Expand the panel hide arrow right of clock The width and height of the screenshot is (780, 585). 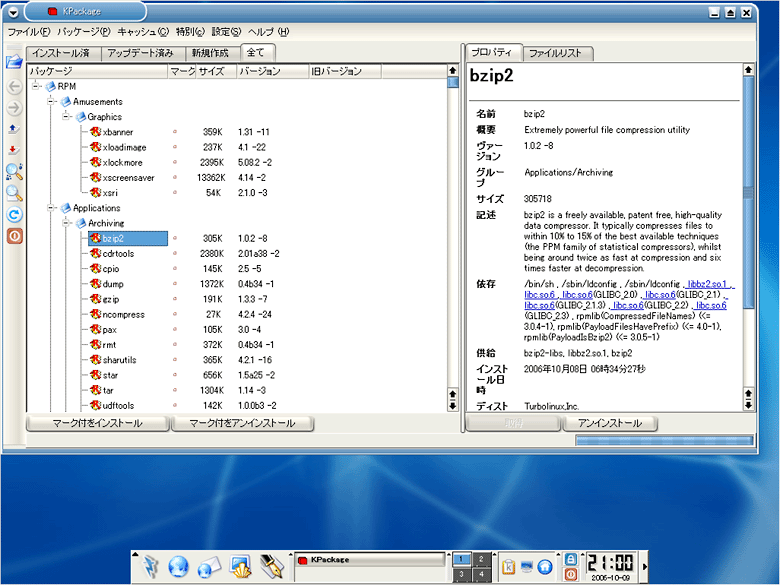(645, 567)
